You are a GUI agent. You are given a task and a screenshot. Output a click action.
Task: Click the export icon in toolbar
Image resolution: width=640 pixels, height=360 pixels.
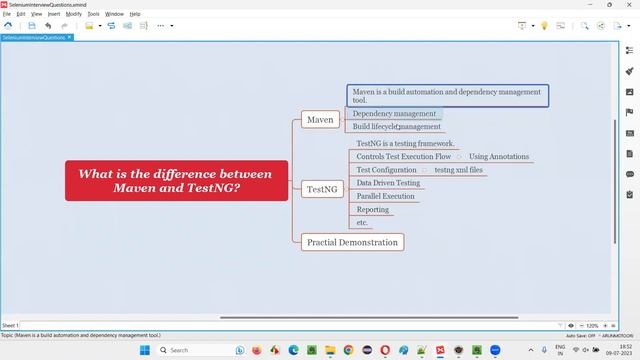coord(617,26)
